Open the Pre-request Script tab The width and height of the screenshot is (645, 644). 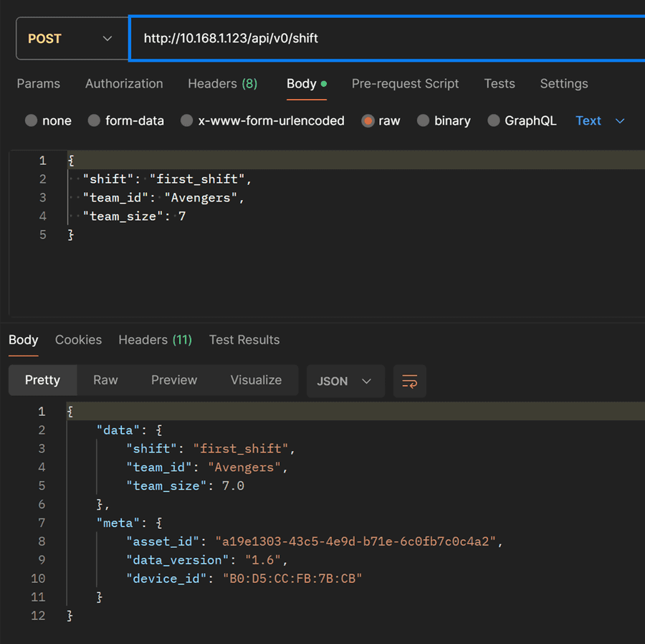(405, 84)
